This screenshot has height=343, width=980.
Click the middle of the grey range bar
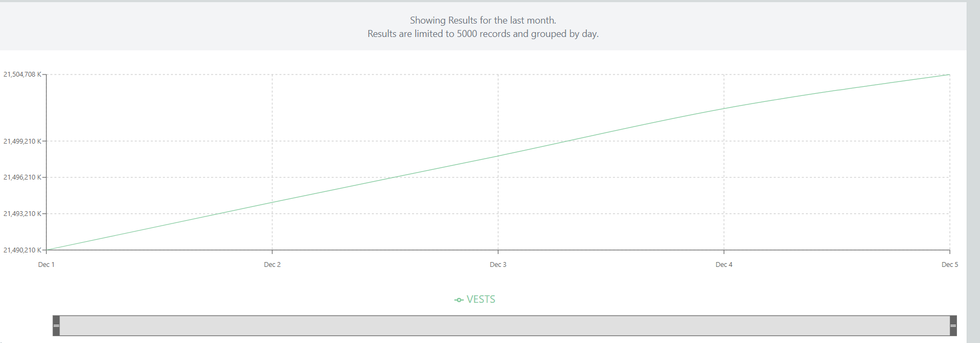tap(504, 326)
